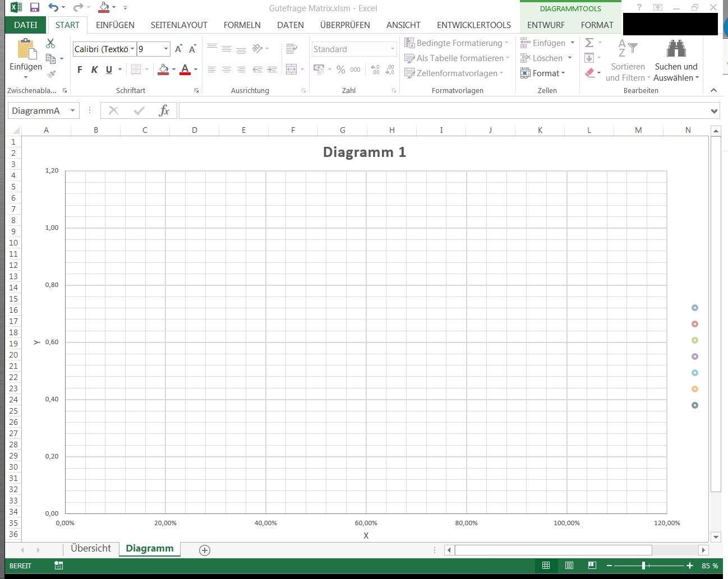The image size is (728, 579).
Task: Open the Name Box dropdown showing DiagrammA
Action: [72, 110]
